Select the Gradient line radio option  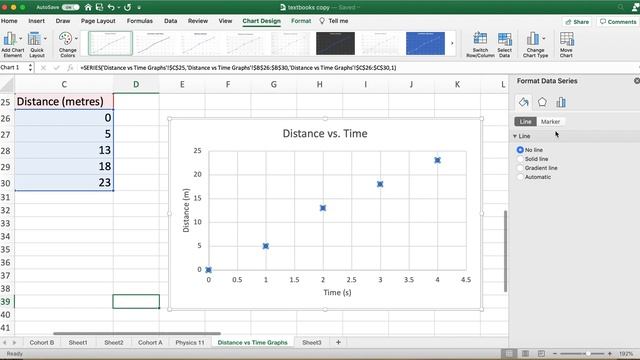pos(520,168)
